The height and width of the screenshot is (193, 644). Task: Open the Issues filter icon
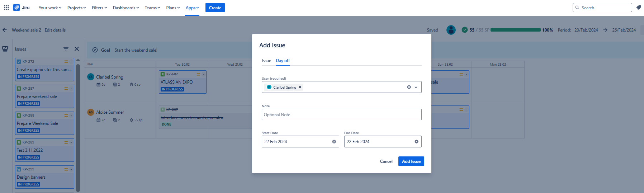click(66, 49)
